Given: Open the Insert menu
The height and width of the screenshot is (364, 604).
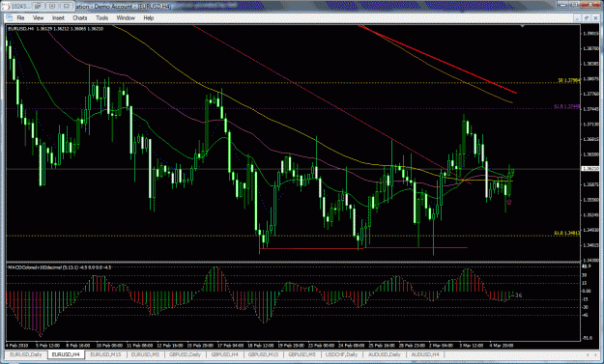Looking at the screenshot, I should point(58,17).
